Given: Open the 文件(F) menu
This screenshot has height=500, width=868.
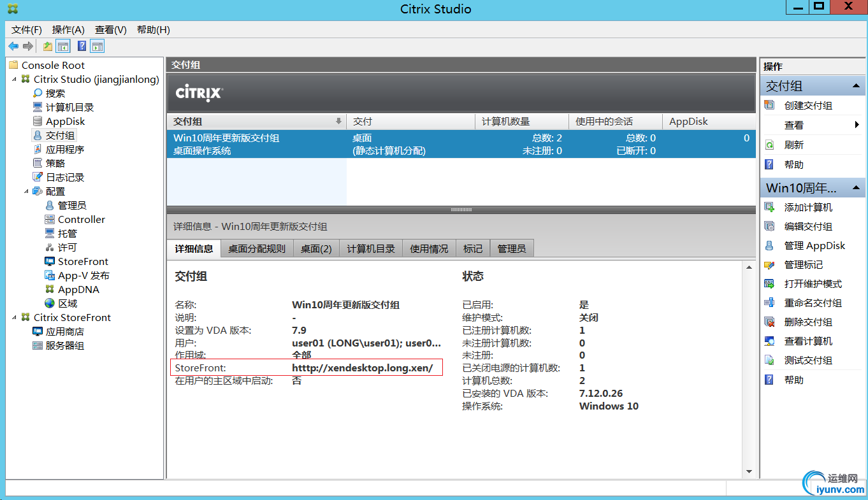Looking at the screenshot, I should tap(27, 30).
